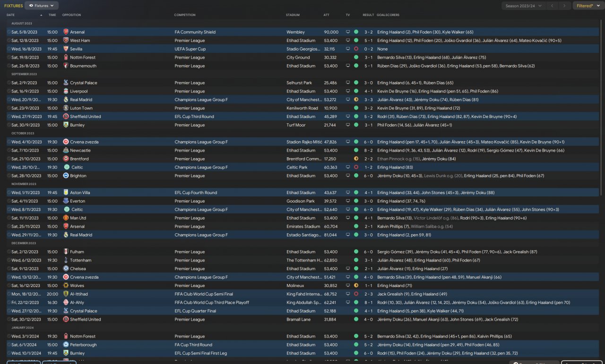The height and width of the screenshot is (364, 605).
Task: Click the vertical scrollbar of fixtures list
Action: coord(602,108)
